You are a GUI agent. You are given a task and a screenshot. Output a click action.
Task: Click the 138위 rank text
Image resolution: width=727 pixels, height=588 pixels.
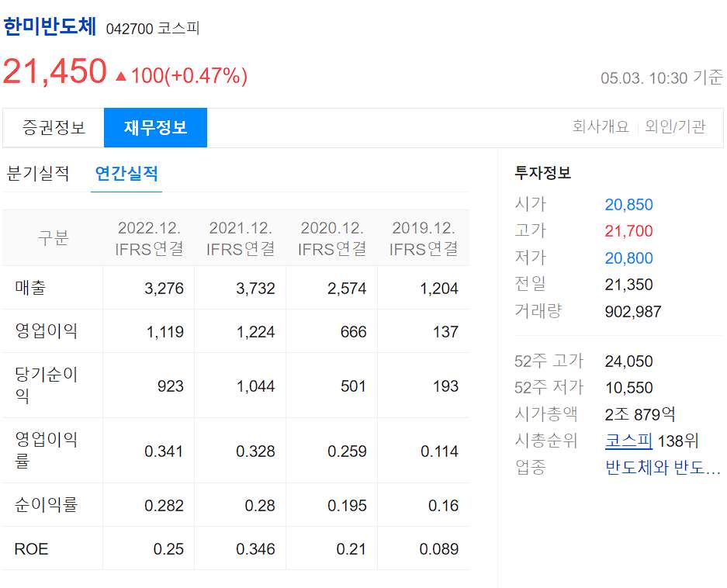coord(678,441)
